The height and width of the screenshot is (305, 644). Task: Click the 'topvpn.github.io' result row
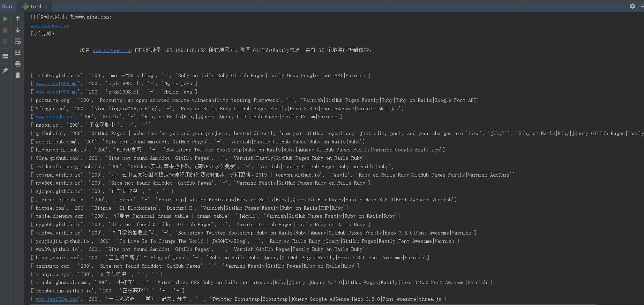click(x=273, y=175)
